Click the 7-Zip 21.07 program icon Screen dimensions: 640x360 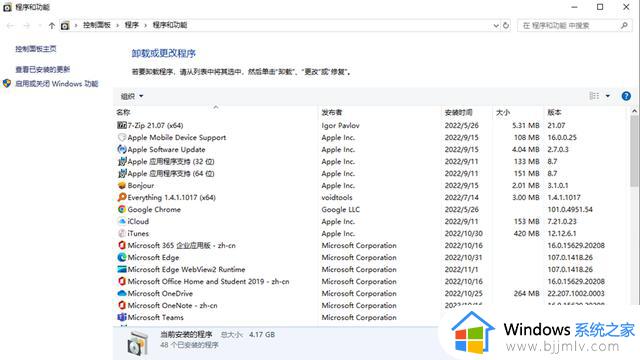122,125
